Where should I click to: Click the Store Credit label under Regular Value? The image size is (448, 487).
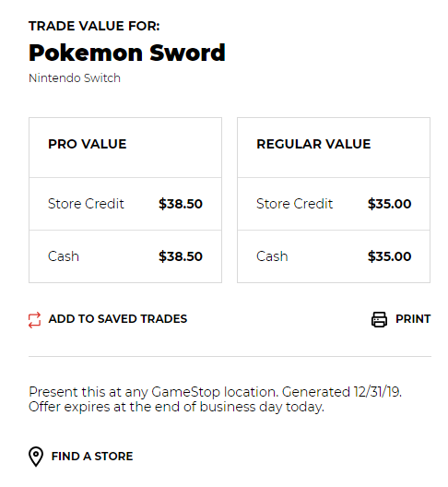(x=295, y=204)
